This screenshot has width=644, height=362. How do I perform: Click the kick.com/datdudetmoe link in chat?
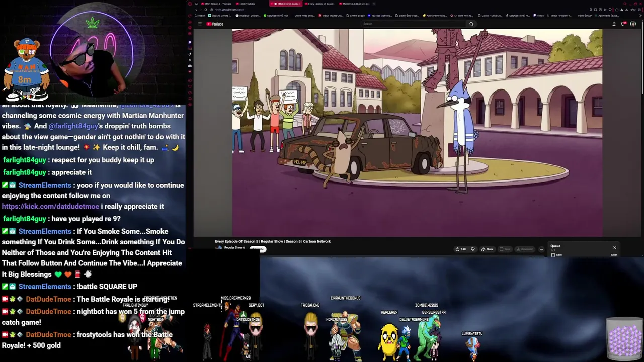50,206
